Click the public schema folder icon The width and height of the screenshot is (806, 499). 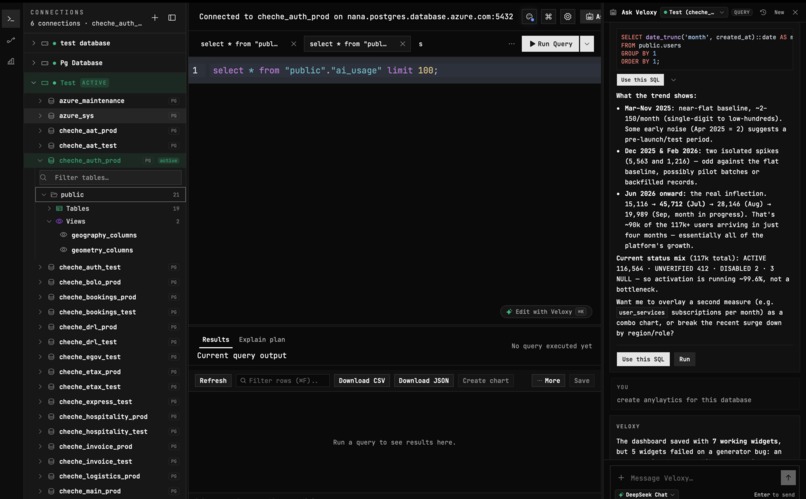(x=54, y=195)
